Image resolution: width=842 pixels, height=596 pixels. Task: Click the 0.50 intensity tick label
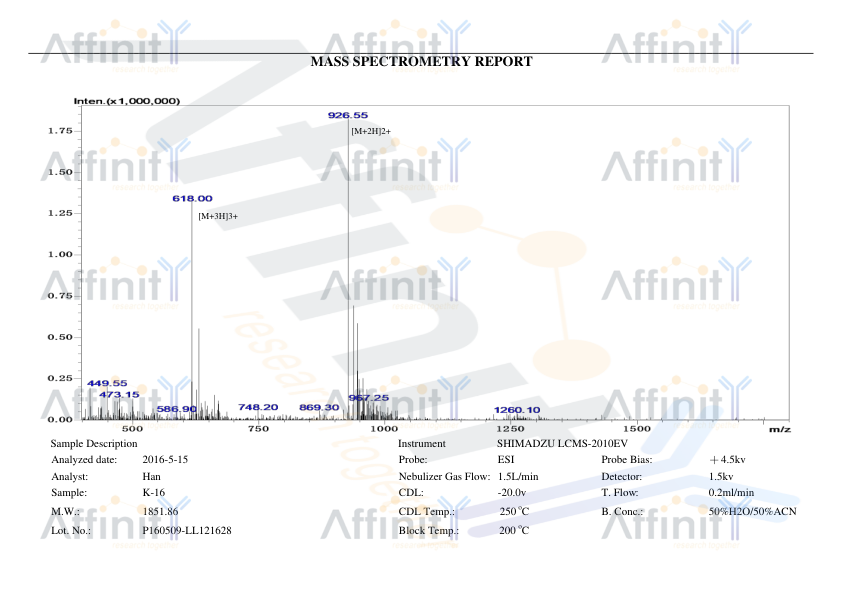click(60, 337)
